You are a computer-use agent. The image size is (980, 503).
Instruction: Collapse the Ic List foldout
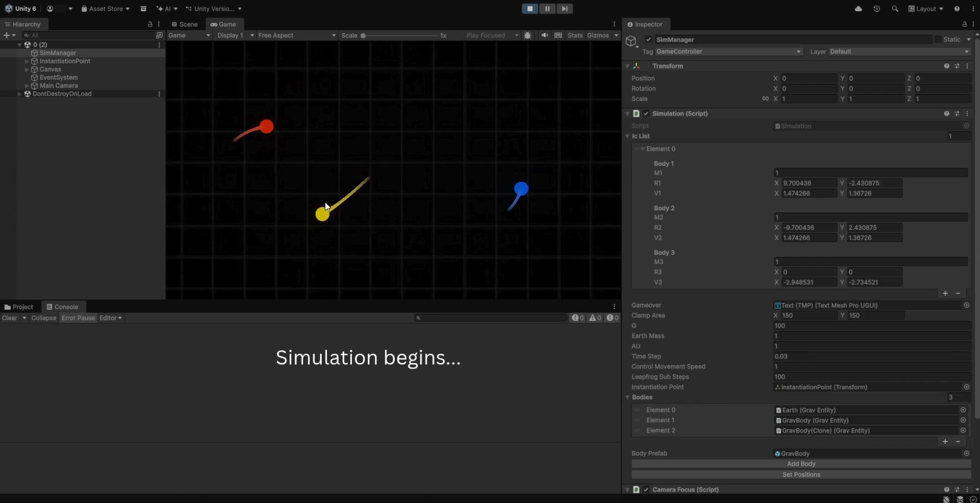click(x=627, y=136)
